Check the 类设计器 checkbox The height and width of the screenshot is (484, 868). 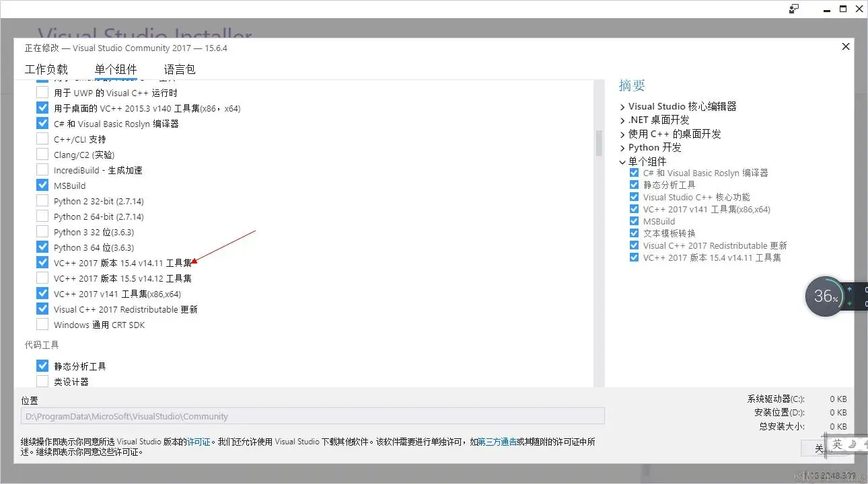[x=42, y=382]
